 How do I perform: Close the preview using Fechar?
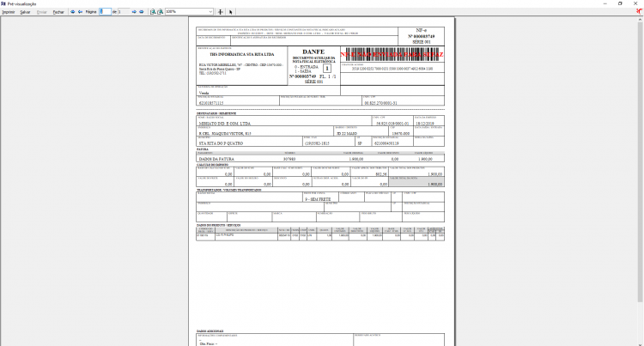point(58,12)
